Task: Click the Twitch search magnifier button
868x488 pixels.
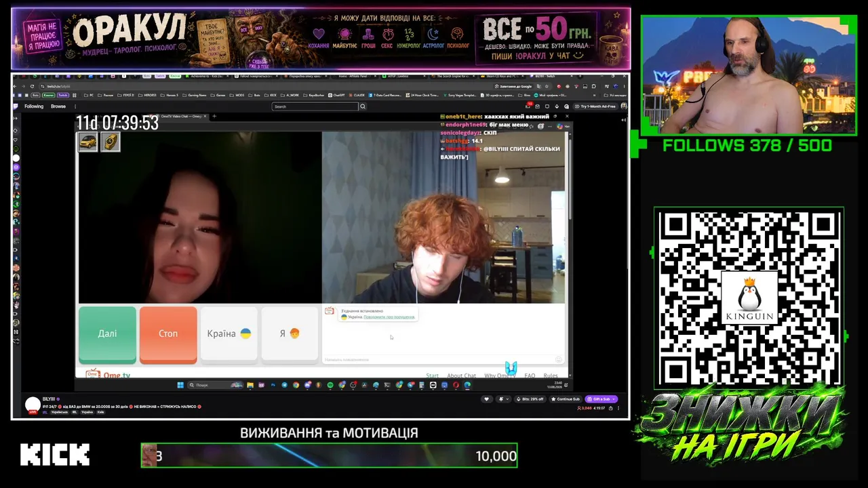Action: pos(363,106)
